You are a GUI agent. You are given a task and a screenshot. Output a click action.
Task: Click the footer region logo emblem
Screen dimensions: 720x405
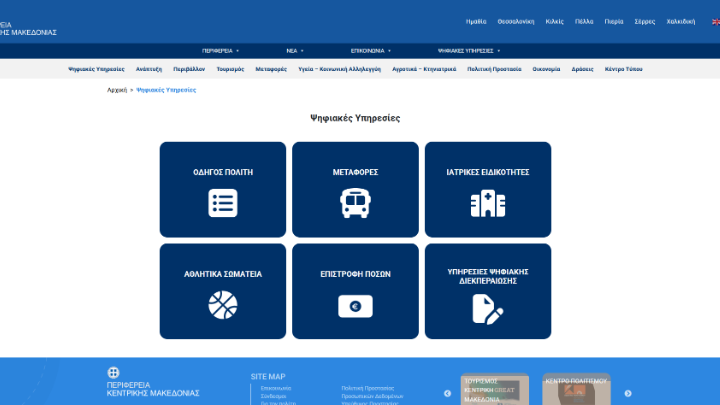(x=113, y=373)
